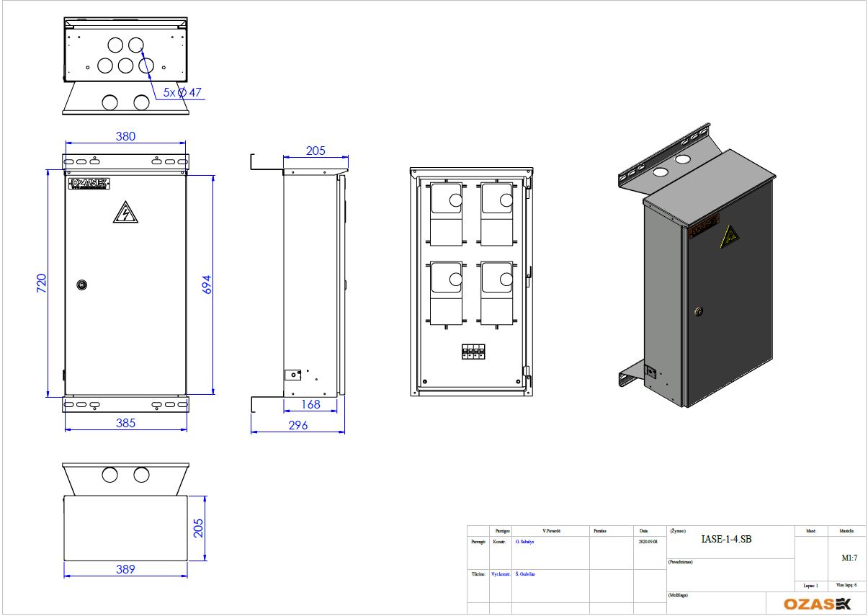Select the lower-right meter housing in open view
The width and height of the screenshot is (868, 616).
point(497,293)
